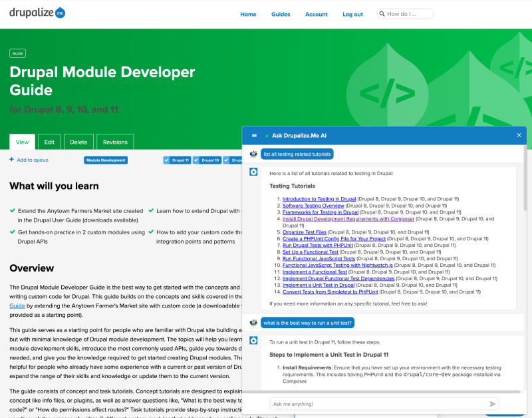Click the Guide badge label
This screenshot has width=532, height=418.
18,53
